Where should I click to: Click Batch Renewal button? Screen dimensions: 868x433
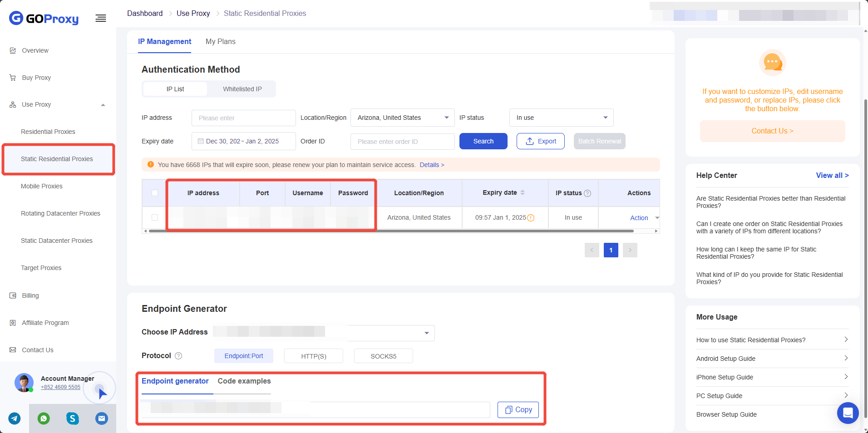pyautogui.click(x=600, y=141)
